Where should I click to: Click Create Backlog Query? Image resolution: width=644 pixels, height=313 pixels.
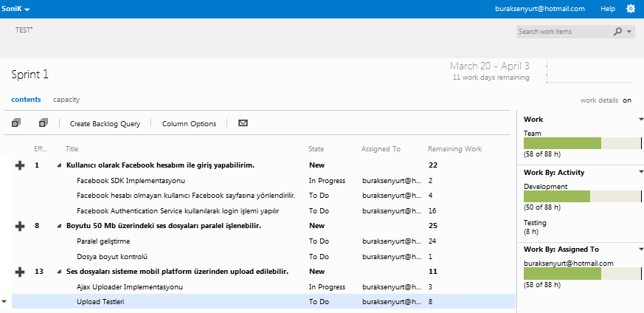tap(105, 123)
